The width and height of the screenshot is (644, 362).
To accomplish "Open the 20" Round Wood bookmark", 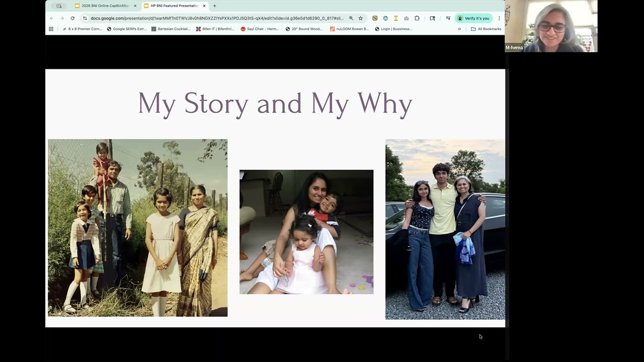I will click(x=304, y=29).
